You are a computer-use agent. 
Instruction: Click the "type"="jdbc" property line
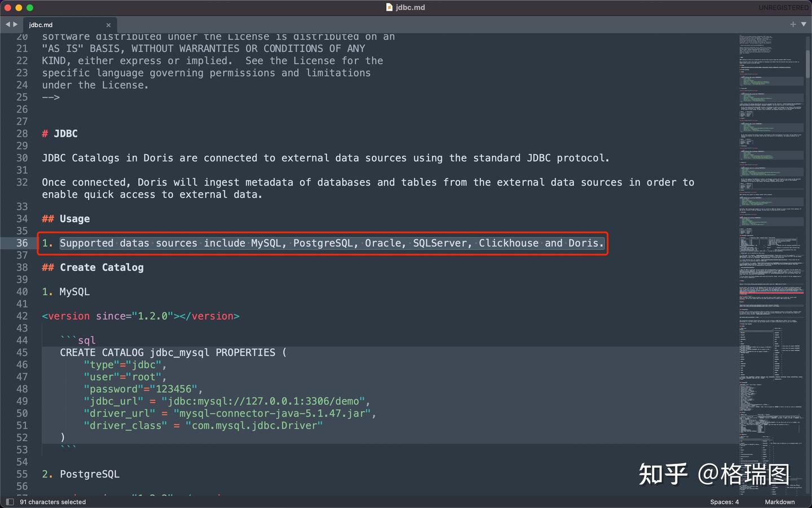coord(125,365)
